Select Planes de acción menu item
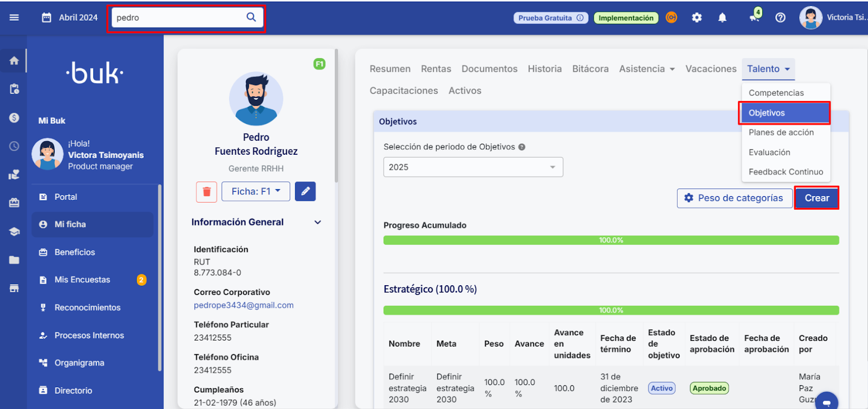Screen dimensions: 868x409 781,133
